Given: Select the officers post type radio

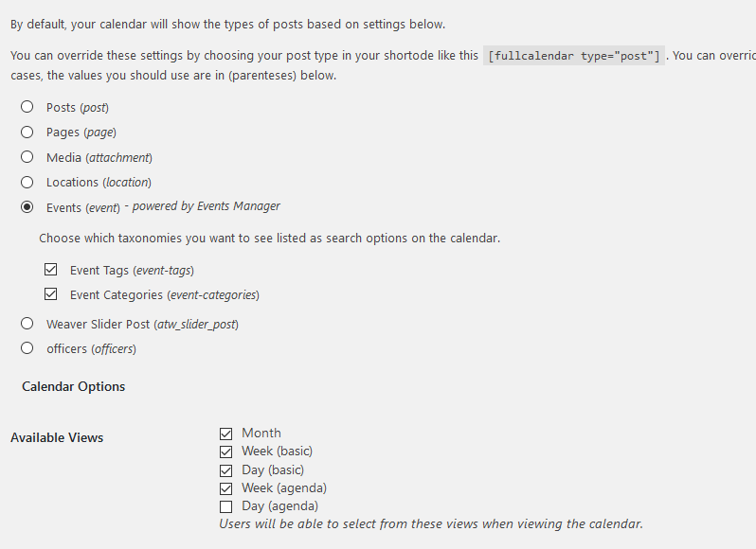Looking at the screenshot, I should pos(27,348).
